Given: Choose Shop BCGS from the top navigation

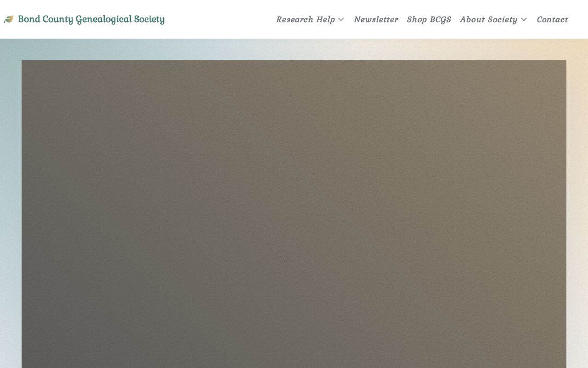Looking at the screenshot, I should [429, 19].
